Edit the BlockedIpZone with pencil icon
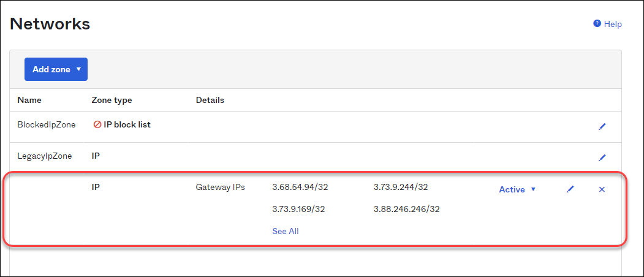Viewport: 644px width, 277px height. point(602,127)
